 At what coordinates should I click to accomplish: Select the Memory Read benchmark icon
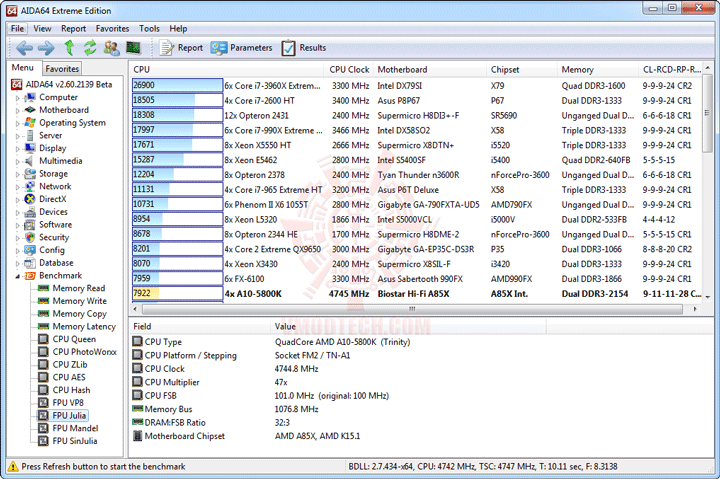[43, 288]
